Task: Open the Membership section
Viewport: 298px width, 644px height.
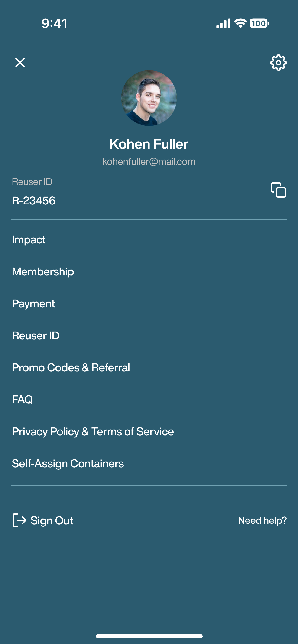Action: (x=43, y=271)
